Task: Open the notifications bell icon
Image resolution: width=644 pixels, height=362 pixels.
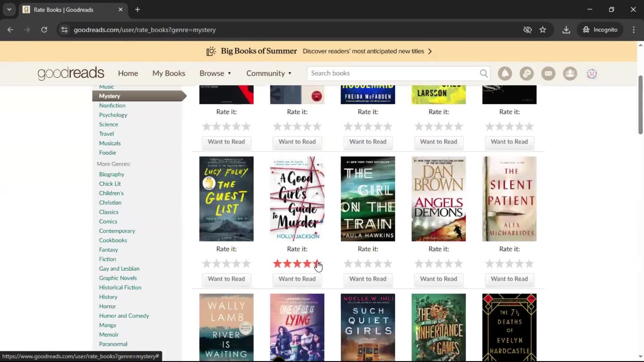Action: [505, 73]
